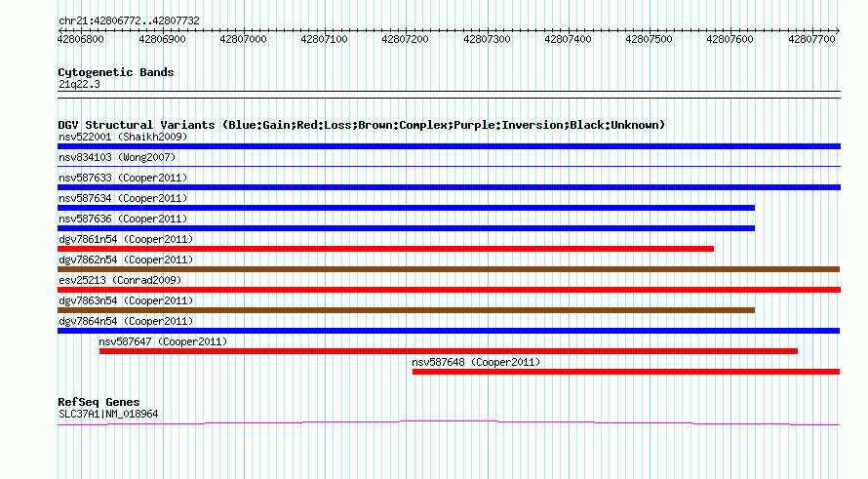Click the 21q22.3 band label
The width and height of the screenshot is (868, 479).
coord(79,84)
